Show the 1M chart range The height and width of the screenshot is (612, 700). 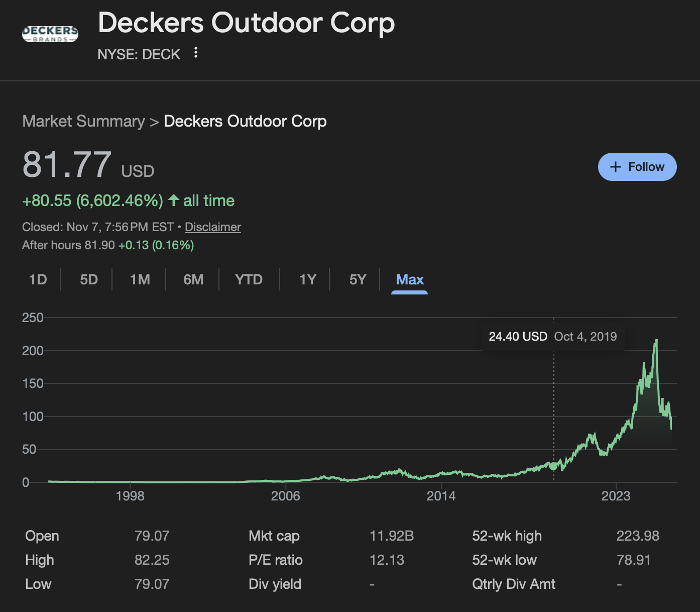140,279
